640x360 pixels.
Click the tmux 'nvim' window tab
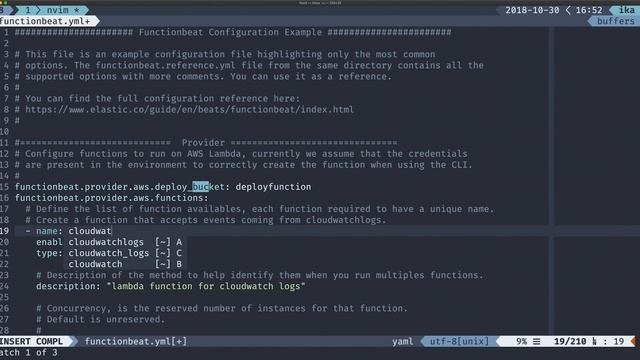58,10
